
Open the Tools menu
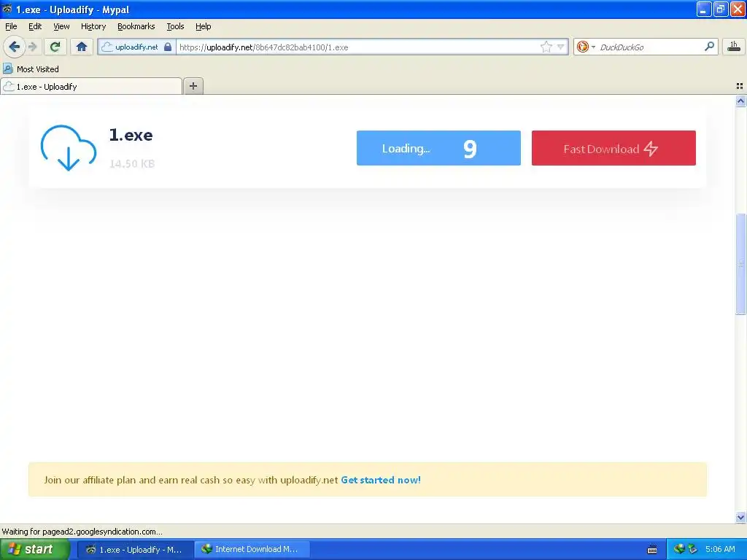click(x=175, y=26)
